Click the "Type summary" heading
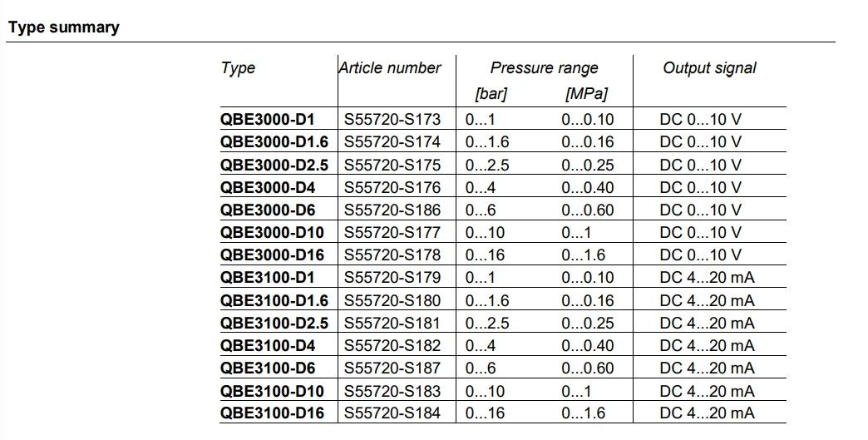This screenshot has width=868, height=440. pyautogui.click(x=64, y=27)
